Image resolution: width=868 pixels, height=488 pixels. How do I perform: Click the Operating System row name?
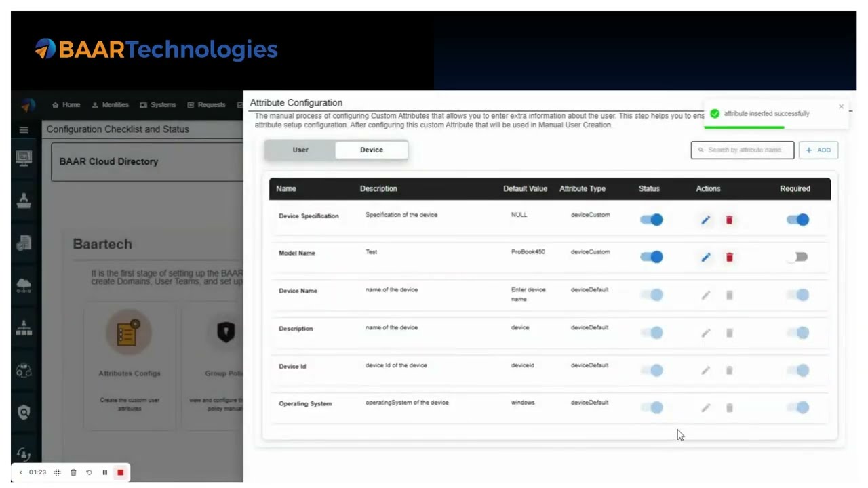point(305,404)
